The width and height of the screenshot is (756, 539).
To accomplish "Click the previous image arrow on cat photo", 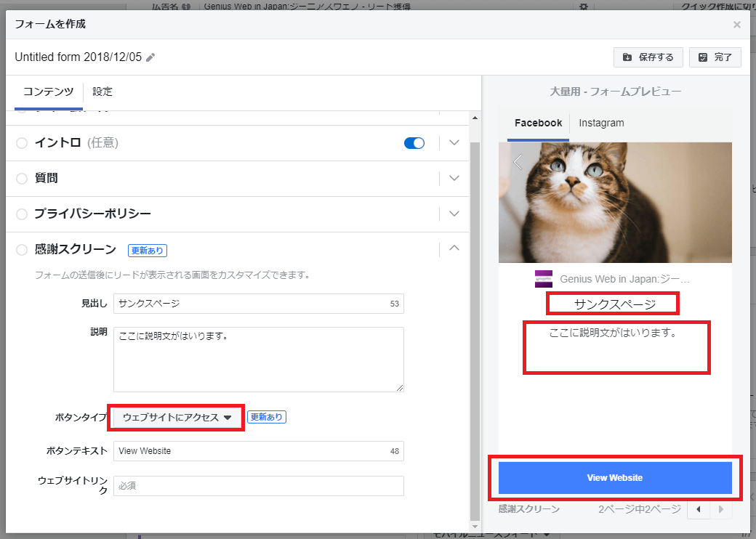I will point(518,163).
